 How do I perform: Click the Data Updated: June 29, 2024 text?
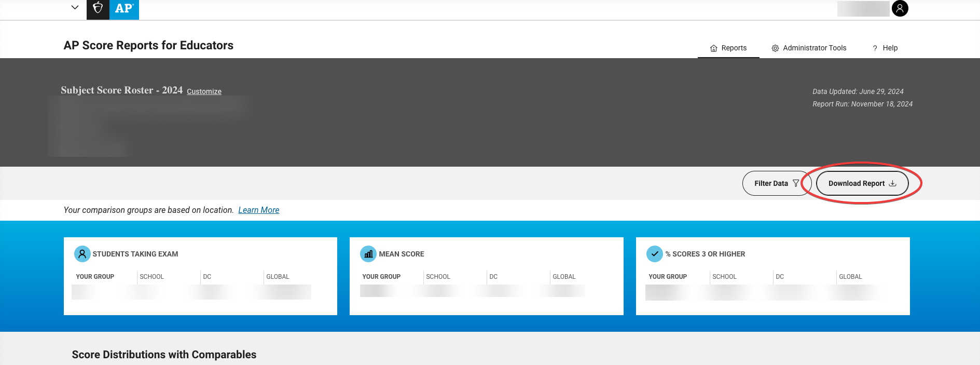[x=858, y=91]
